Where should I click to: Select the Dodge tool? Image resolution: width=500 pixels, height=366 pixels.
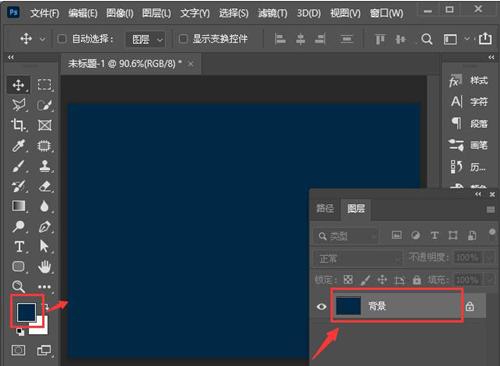pos(18,226)
